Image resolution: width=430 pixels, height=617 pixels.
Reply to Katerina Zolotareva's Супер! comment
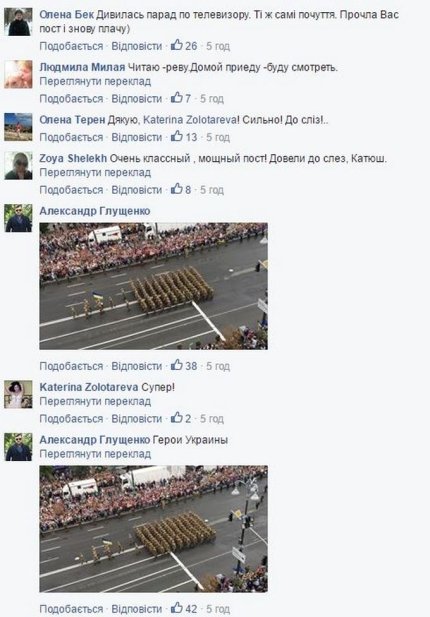click(x=137, y=419)
